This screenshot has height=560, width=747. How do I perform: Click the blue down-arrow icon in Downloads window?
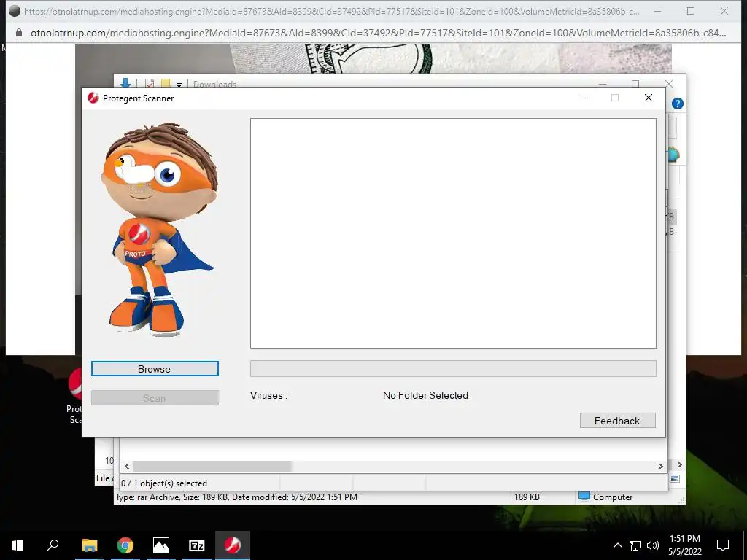point(125,83)
